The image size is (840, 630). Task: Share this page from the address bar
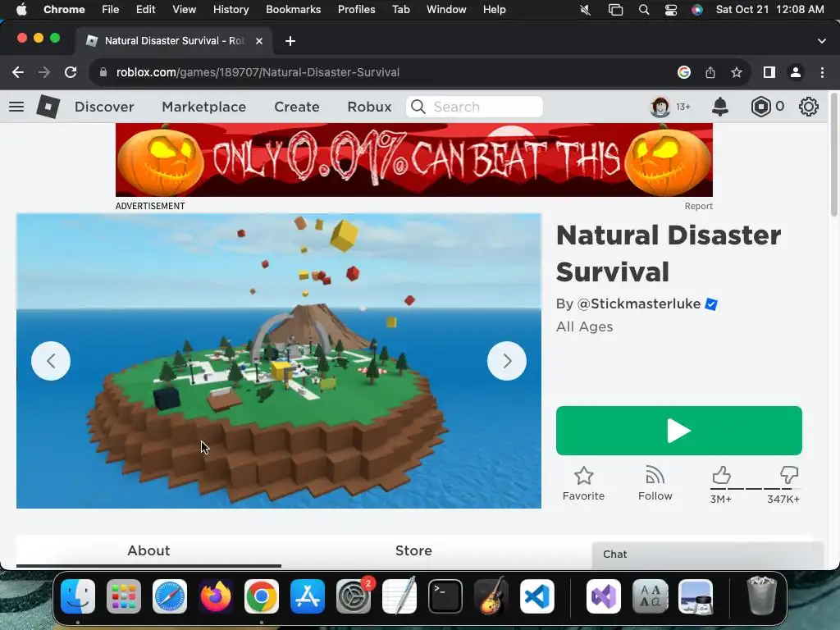pyautogui.click(x=710, y=72)
